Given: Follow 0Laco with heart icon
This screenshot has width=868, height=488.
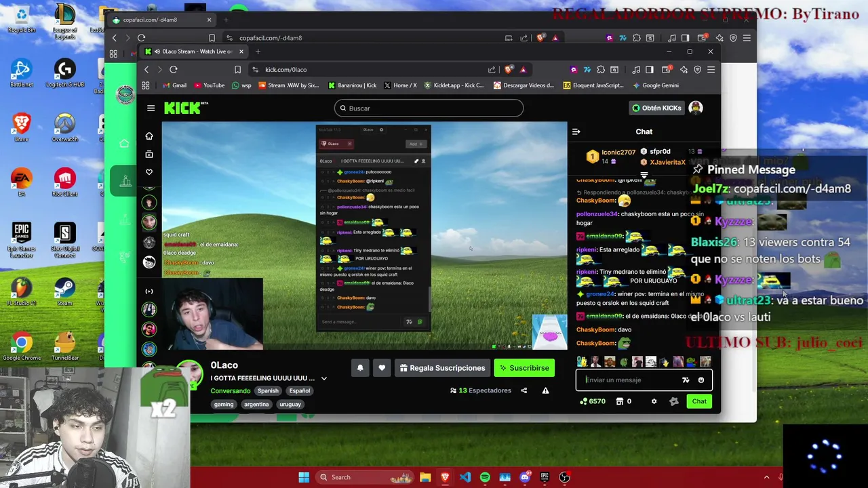Looking at the screenshot, I should 382,368.
